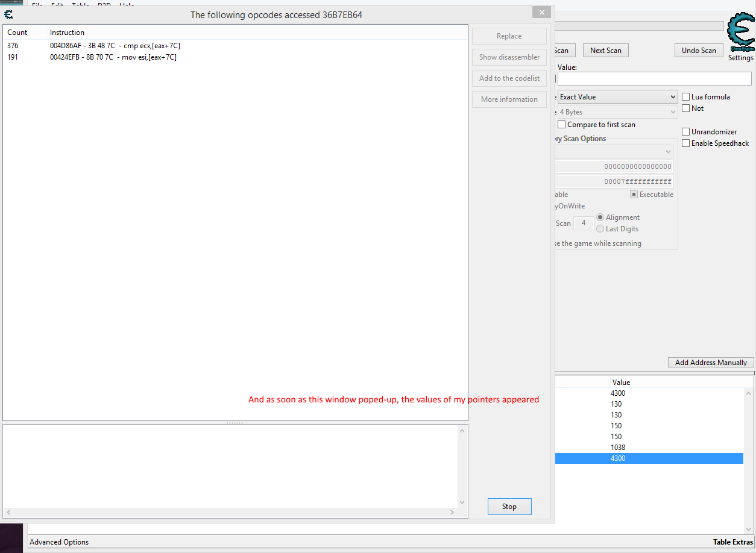Click the Replace button
Screen dimensions: 756x553
click(x=509, y=36)
